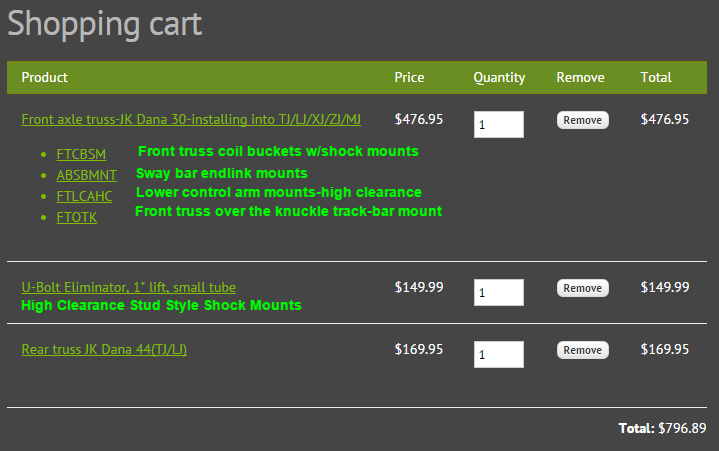Click quantity field for Front axle truss
The image size is (719, 451).
point(498,125)
